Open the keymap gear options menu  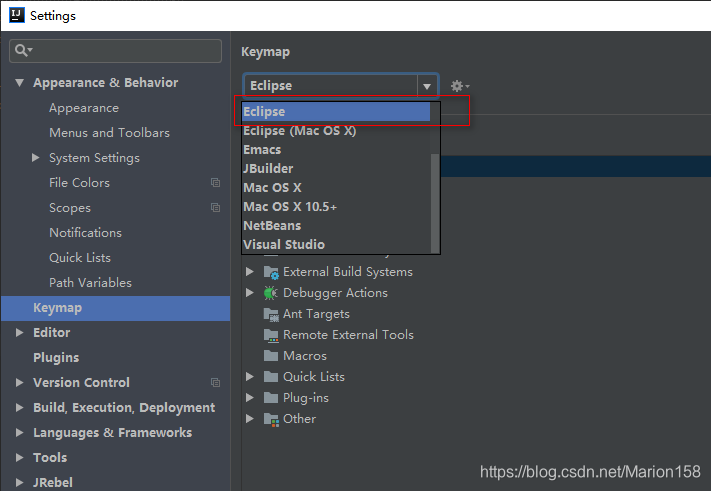(459, 86)
